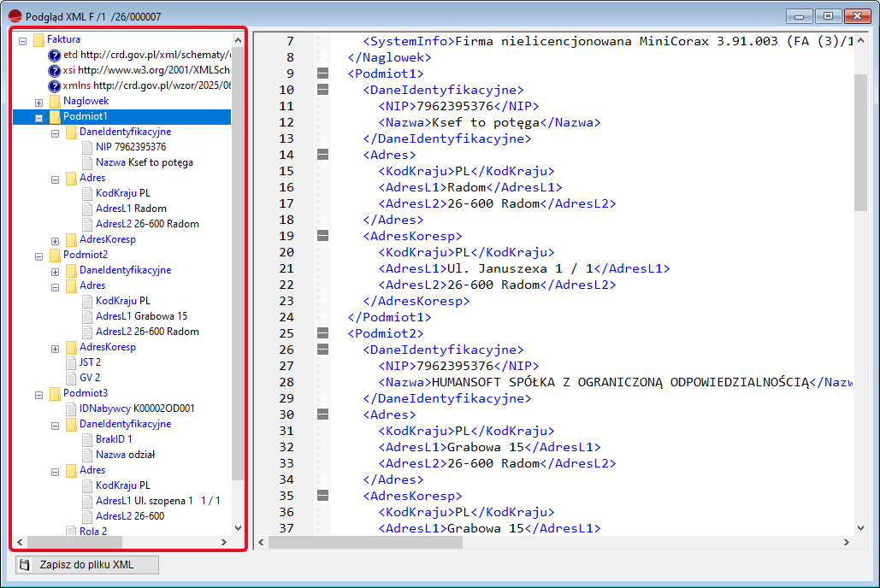880x588 pixels.
Task: Click the BrakID 1 document icon
Action: 87,439
